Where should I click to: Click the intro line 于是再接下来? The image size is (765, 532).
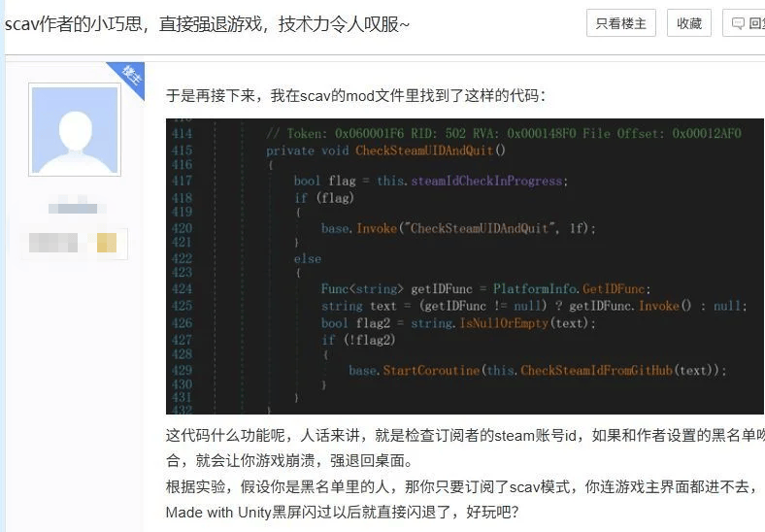[356, 95]
